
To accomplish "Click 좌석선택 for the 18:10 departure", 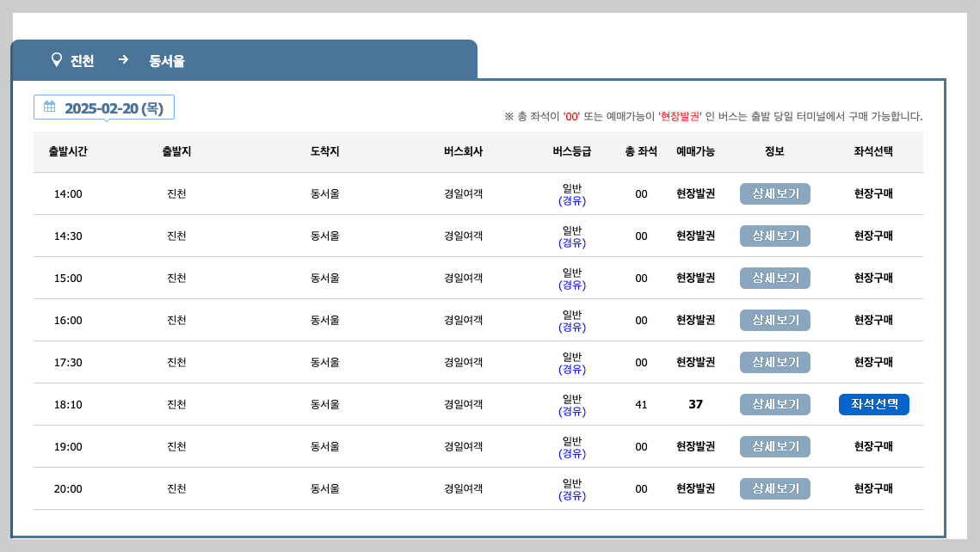I will click(x=874, y=404).
